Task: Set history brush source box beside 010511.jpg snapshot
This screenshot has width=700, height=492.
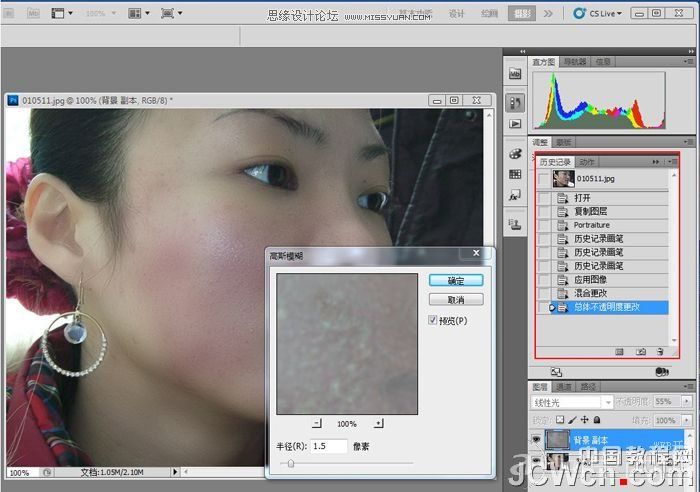Action: click(x=543, y=179)
